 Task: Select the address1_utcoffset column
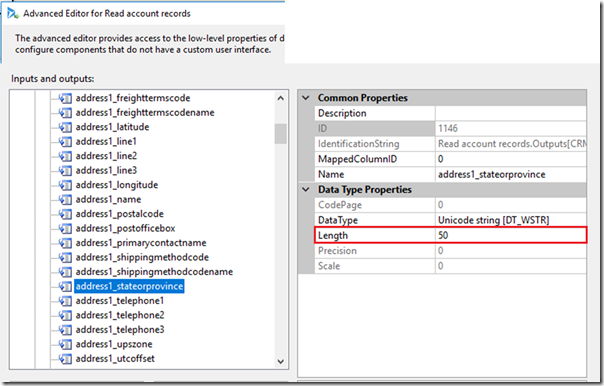coord(115,359)
